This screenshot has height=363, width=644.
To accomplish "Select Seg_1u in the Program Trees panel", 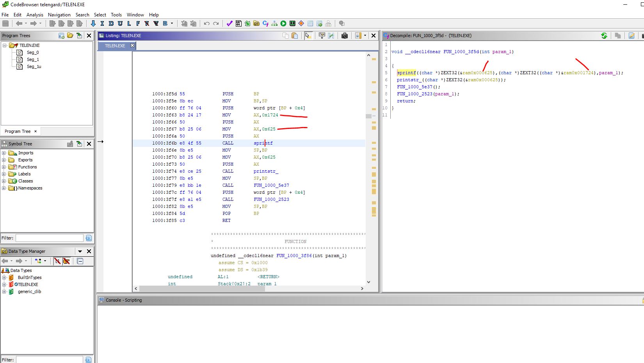I will pos(34,66).
